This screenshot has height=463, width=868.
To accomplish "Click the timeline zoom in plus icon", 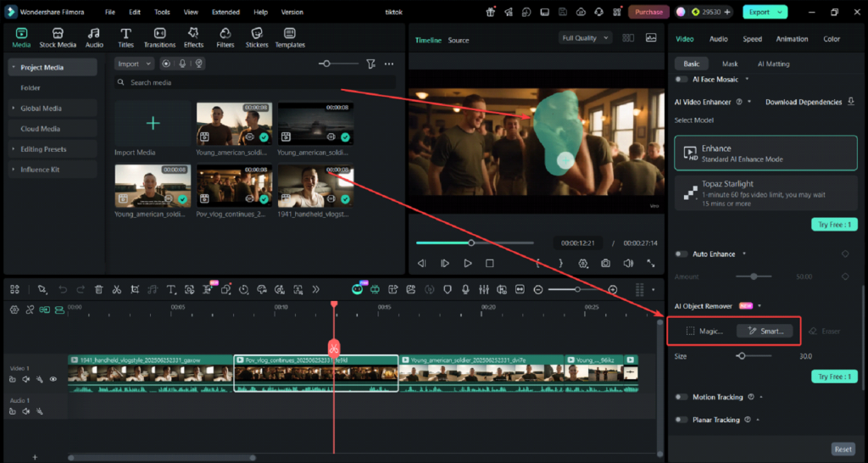I will coord(613,290).
